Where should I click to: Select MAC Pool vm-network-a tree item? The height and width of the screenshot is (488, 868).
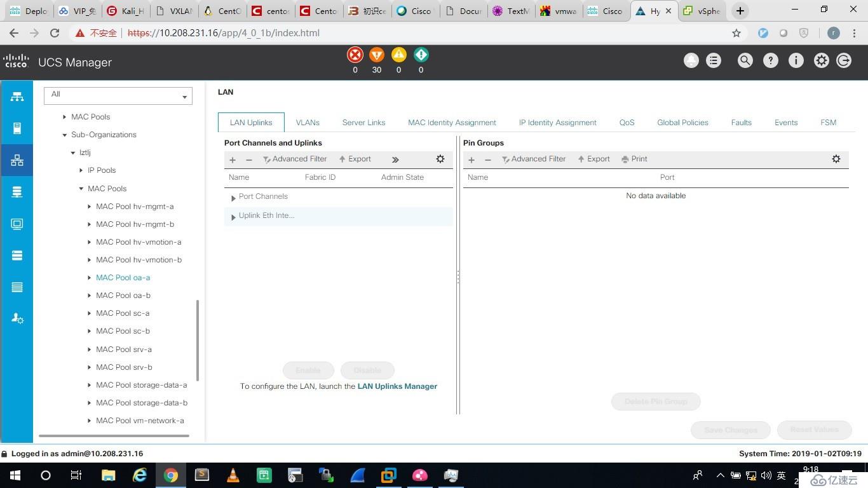click(x=140, y=421)
